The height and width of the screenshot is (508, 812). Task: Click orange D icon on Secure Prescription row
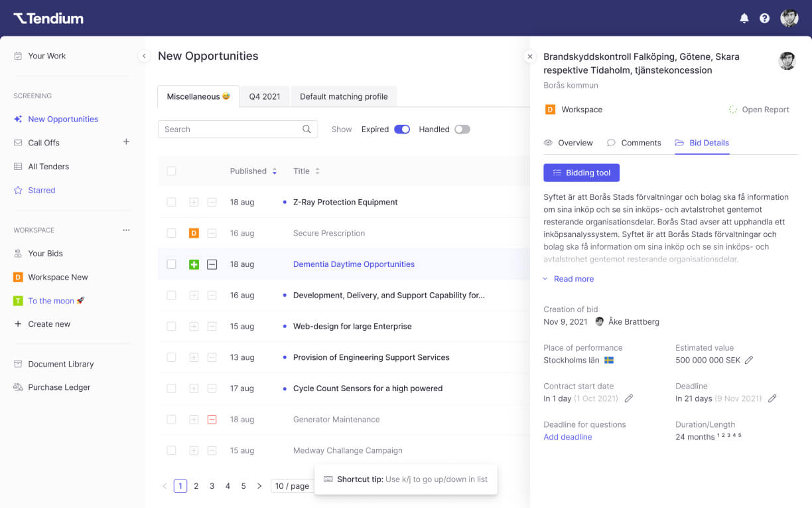(x=194, y=233)
